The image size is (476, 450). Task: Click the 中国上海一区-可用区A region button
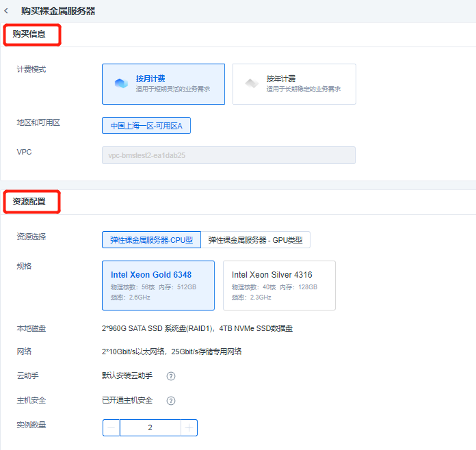[146, 126]
